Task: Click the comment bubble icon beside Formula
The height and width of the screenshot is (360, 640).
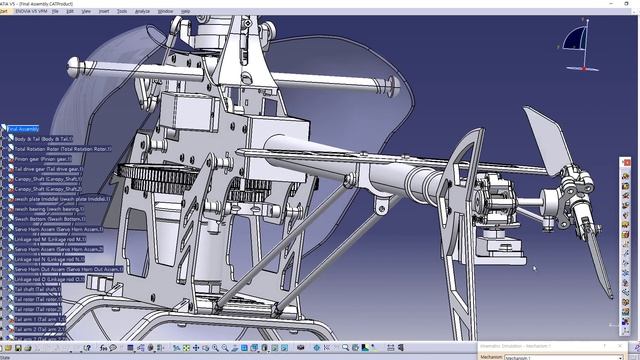Action: (113, 348)
